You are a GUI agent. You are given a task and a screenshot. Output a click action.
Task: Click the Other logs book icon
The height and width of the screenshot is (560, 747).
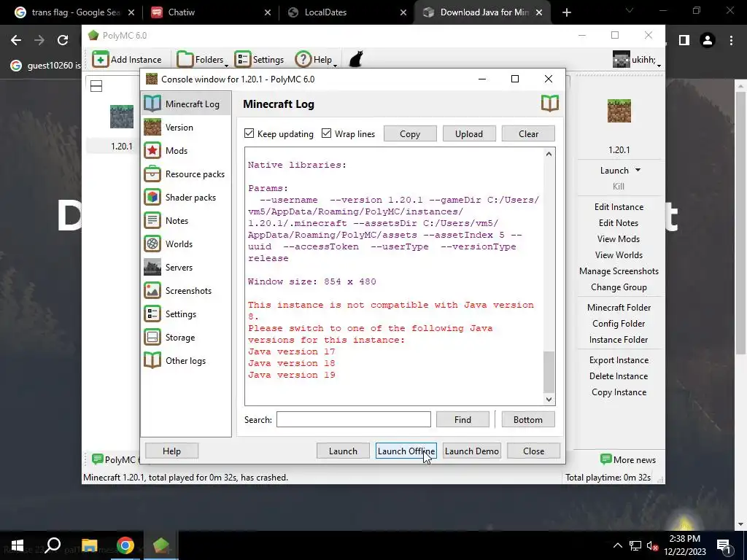click(152, 360)
